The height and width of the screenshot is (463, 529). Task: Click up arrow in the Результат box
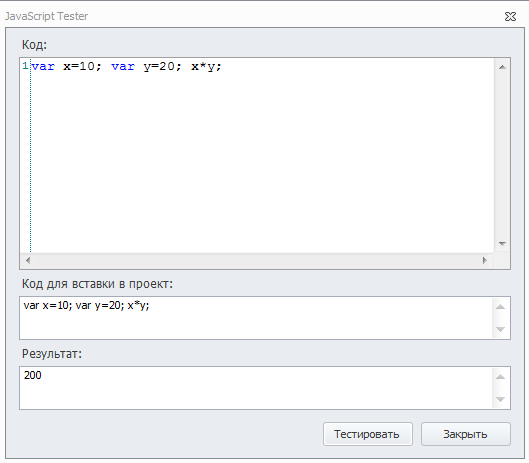click(x=500, y=377)
